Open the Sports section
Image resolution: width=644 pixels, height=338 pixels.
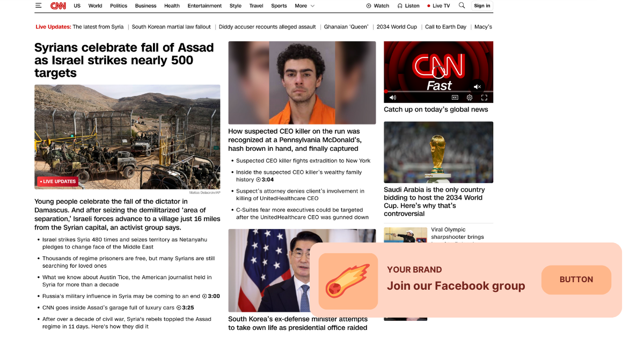click(279, 6)
